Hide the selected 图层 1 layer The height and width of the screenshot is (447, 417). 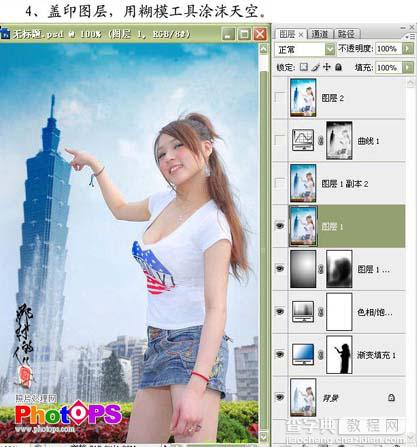(x=279, y=226)
